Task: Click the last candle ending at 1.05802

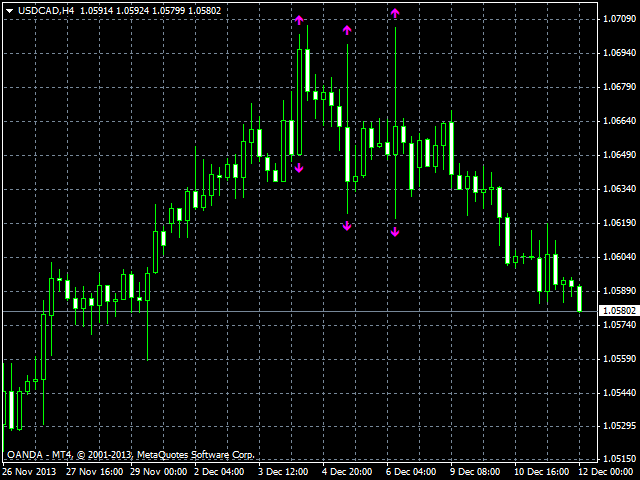Action: (x=580, y=299)
